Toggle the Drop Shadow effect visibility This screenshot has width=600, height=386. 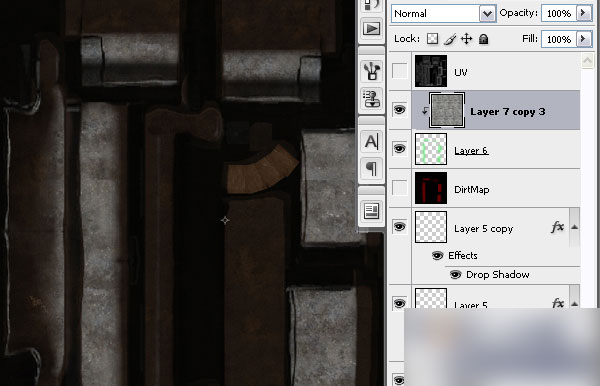tap(455, 274)
